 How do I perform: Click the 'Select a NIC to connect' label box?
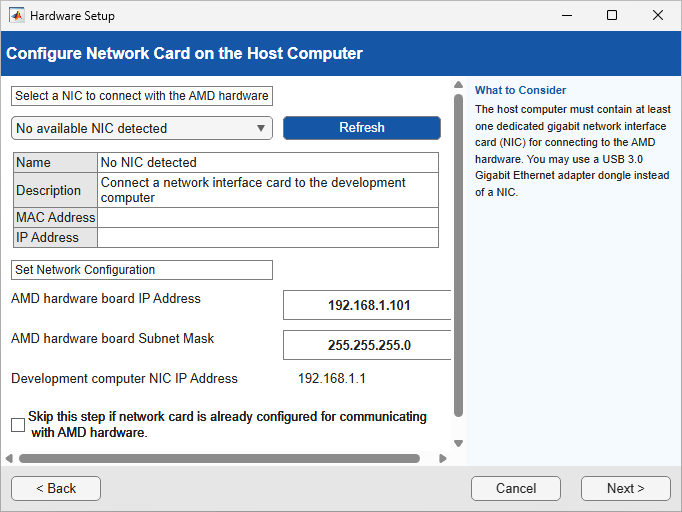pyautogui.click(x=142, y=96)
